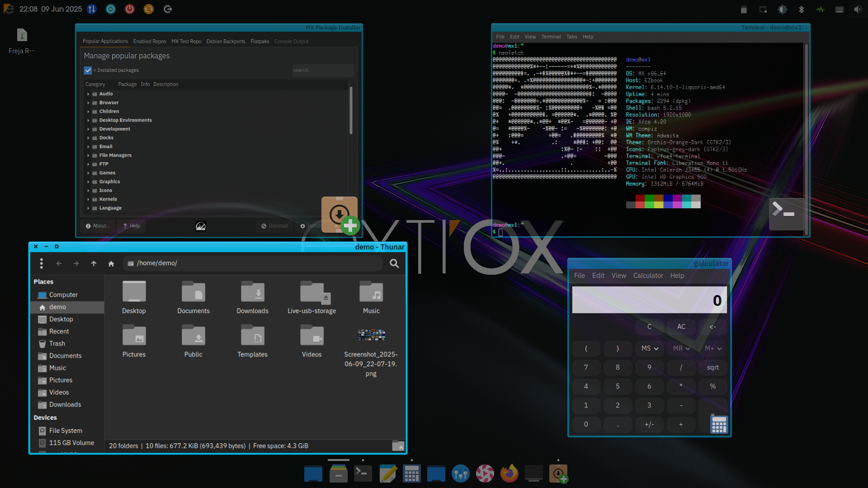Open the Bluetooth tray icon
Screen dimensions: 868x488
click(x=801, y=9)
